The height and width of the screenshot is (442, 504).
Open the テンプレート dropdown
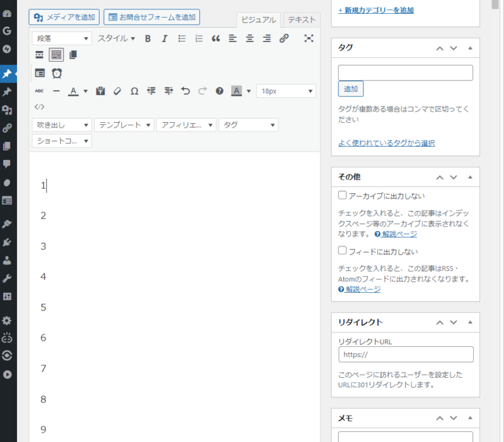124,125
